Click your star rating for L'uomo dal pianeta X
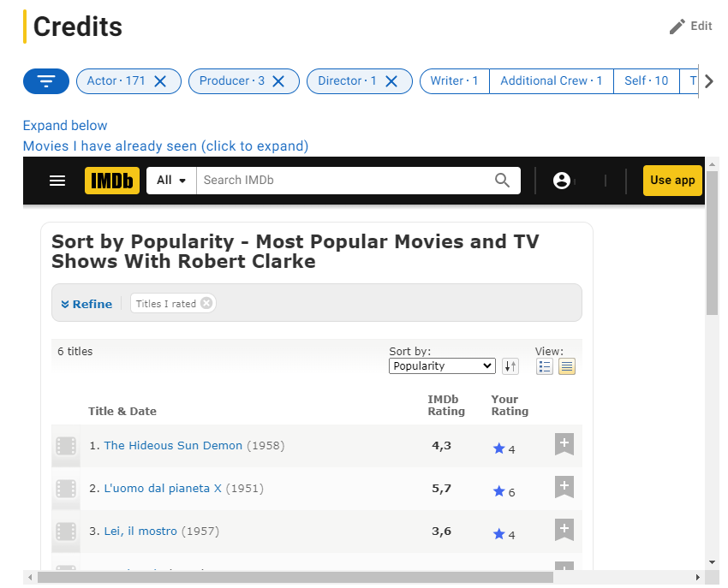The image size is (728, 588). point(504,492)
